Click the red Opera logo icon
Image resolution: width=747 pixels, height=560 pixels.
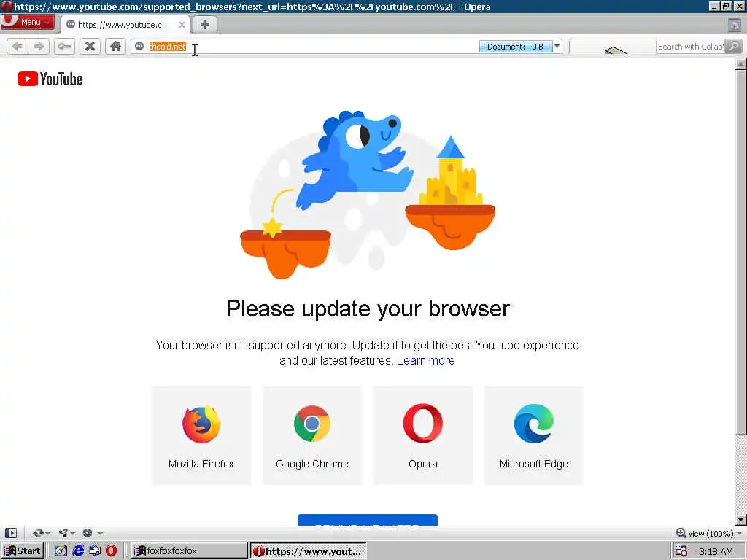423,424
